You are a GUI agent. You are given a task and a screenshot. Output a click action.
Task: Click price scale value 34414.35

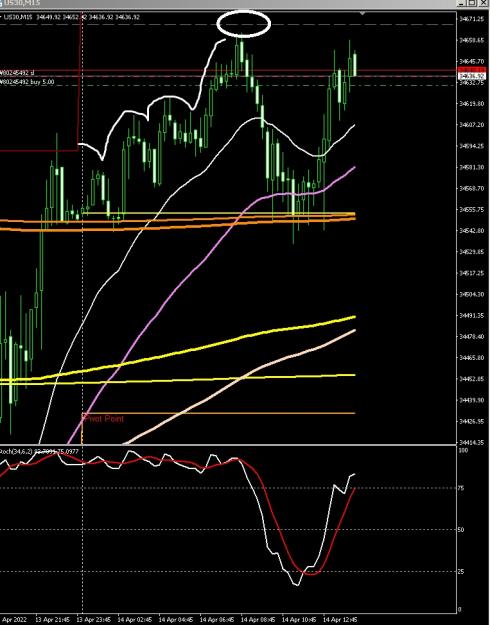pos(472,442)
